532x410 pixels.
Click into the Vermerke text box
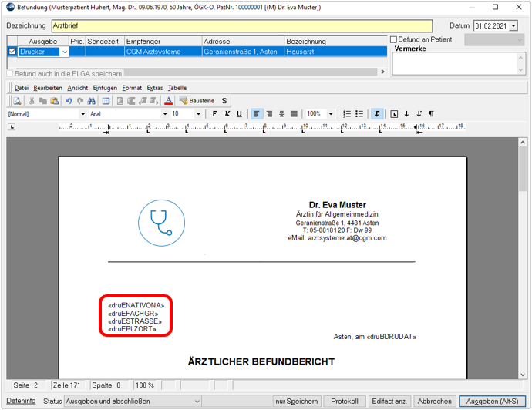[x=455, y=63]
